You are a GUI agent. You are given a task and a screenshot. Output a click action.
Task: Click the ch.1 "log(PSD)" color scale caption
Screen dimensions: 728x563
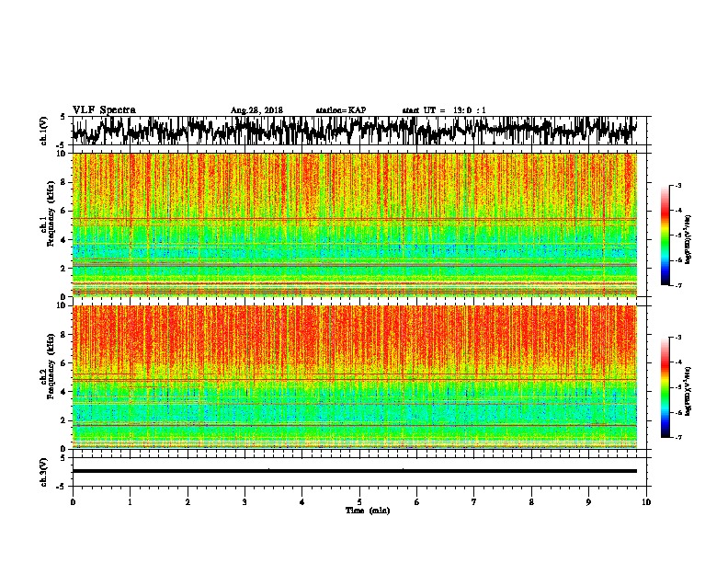tap(688, 240)
